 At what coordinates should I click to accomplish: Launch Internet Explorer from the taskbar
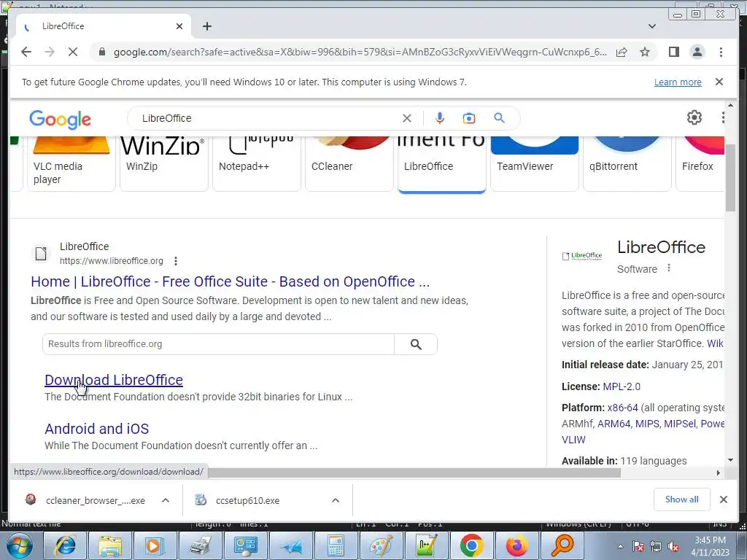pos(65,546)
